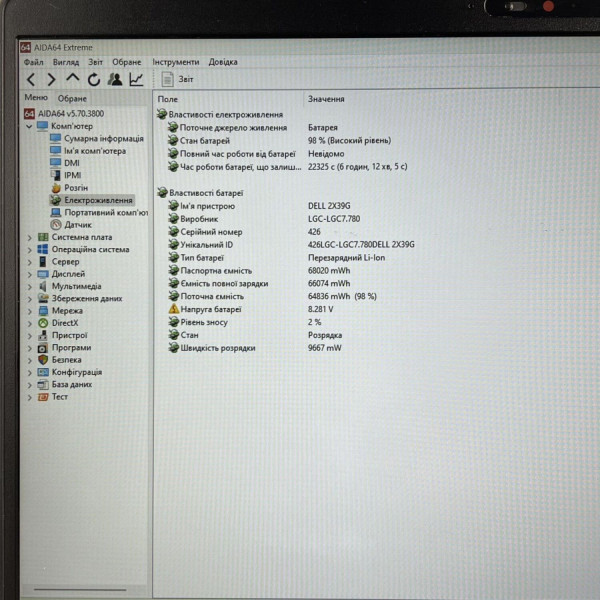Select the Властивості батареї group row
600x600 pixels.
[x=200, y=193]
